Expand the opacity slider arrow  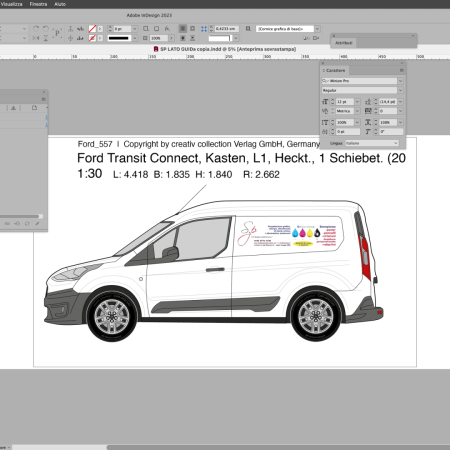[x=171, y=38]
